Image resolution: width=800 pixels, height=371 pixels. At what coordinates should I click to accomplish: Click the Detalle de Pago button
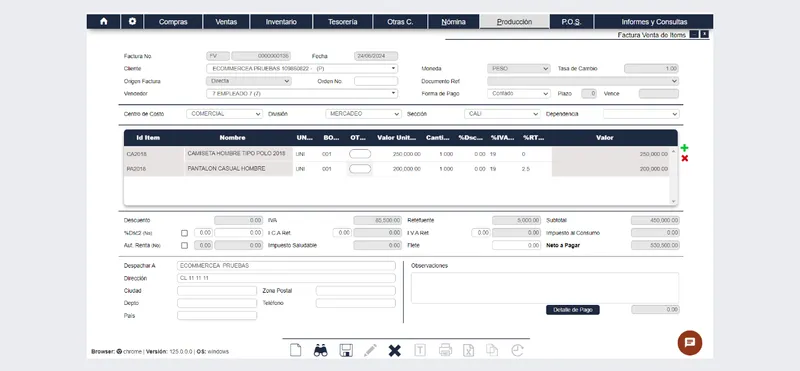click(572, 310)
